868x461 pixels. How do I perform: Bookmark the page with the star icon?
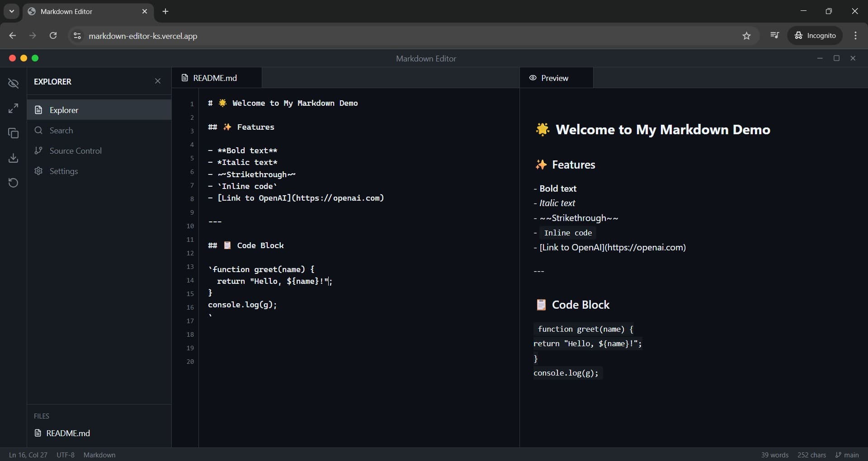pyautogui.click(x=746, y=36)
